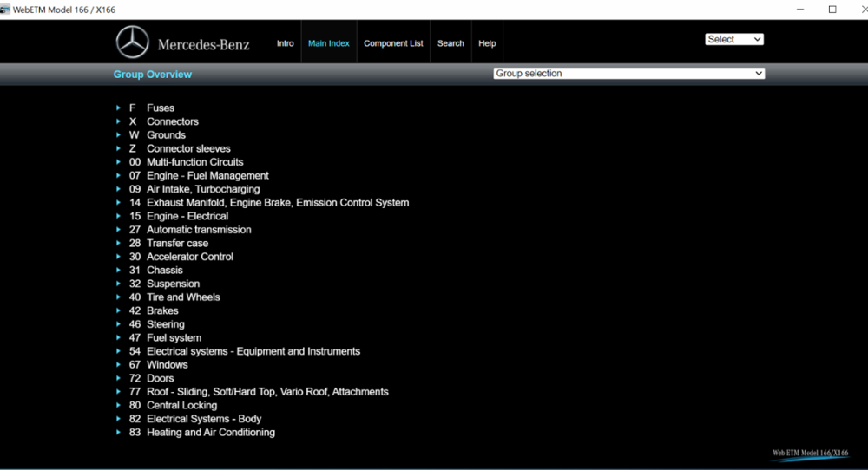Click the arrow icon beside Transfer case
The height and width of the screenshot is (470, 868).
pyautogui.click(x=118, y=244)
